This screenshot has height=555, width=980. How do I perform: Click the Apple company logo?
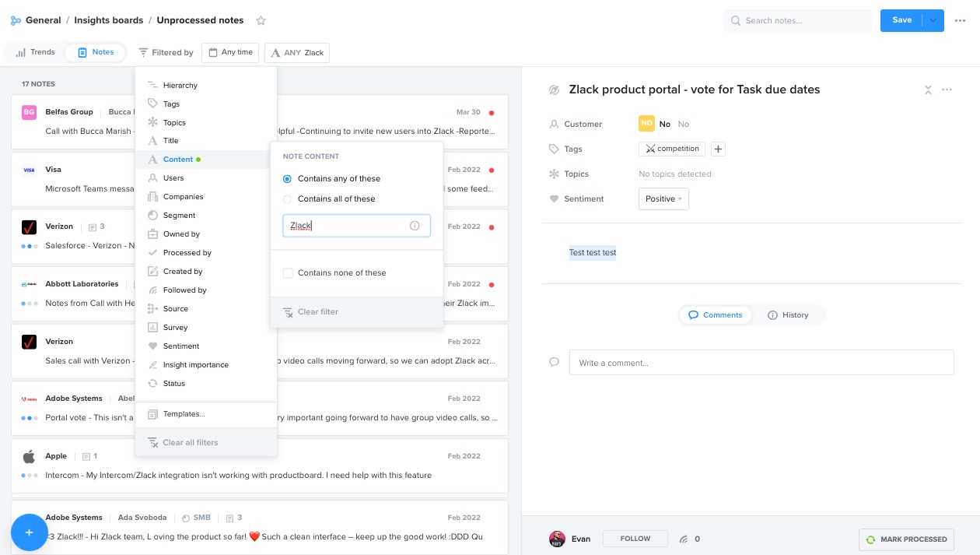point(29,456)
